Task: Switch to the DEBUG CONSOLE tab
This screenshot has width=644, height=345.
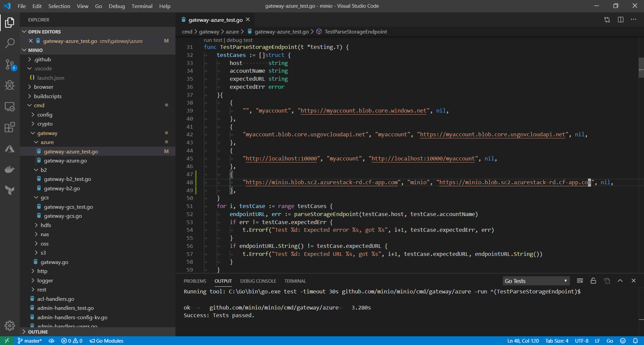Action: (258, 281)
